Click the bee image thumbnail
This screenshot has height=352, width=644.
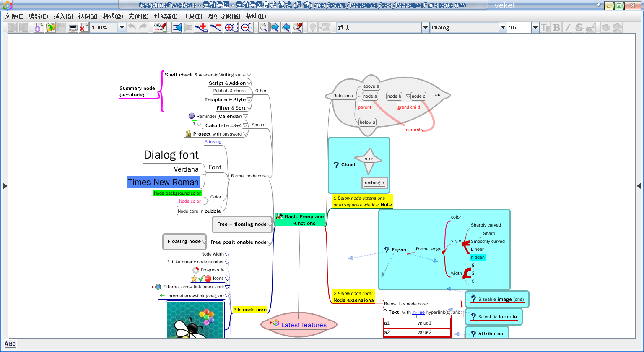[x=195, y=320]
